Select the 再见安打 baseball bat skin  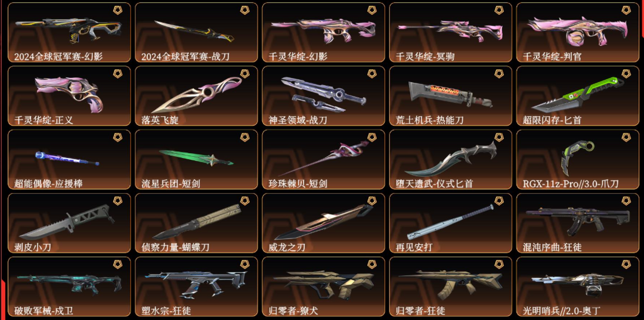click(451, 223)
